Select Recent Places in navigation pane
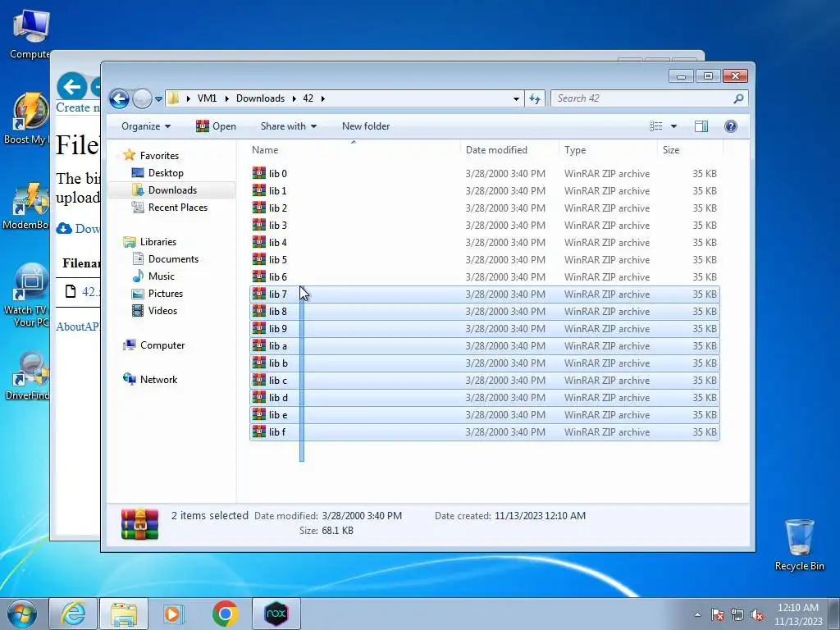840x630 pixels. click(177, 208)
